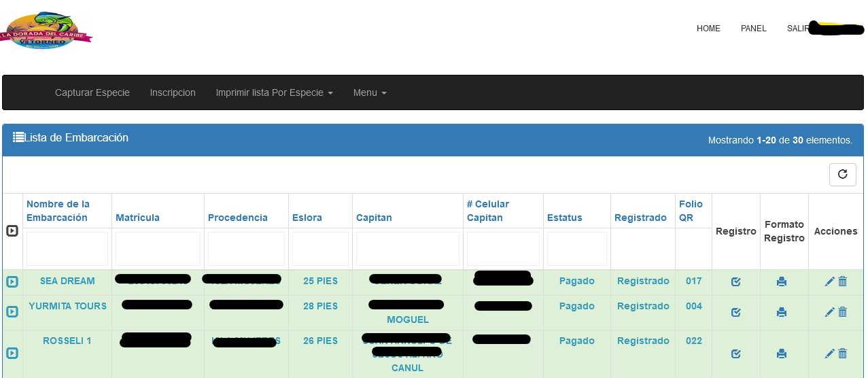Expand the SEA DREAM row details
Image resolution: width=868 pixels, height=378 pixels.
[x=12, y=282]
